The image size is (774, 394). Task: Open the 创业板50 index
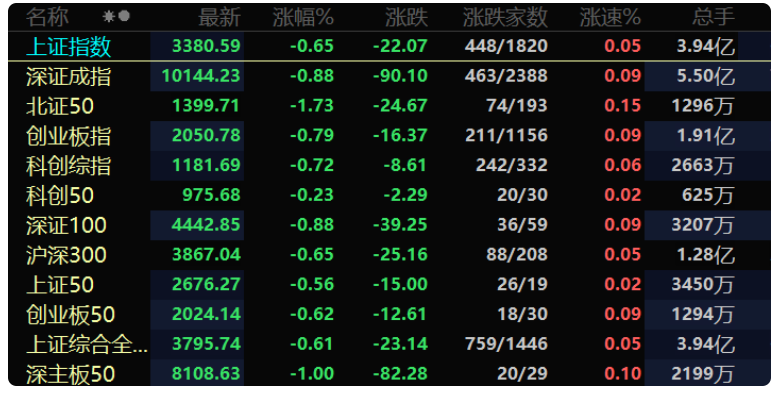pos(389,315)
